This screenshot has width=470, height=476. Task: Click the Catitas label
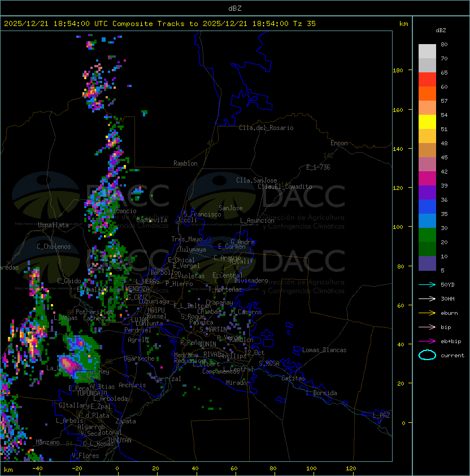click(x=293, y=378)
